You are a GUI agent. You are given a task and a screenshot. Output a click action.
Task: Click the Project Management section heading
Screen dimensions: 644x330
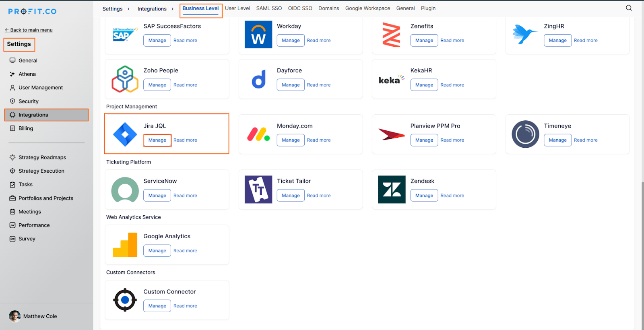coord(132,107)
